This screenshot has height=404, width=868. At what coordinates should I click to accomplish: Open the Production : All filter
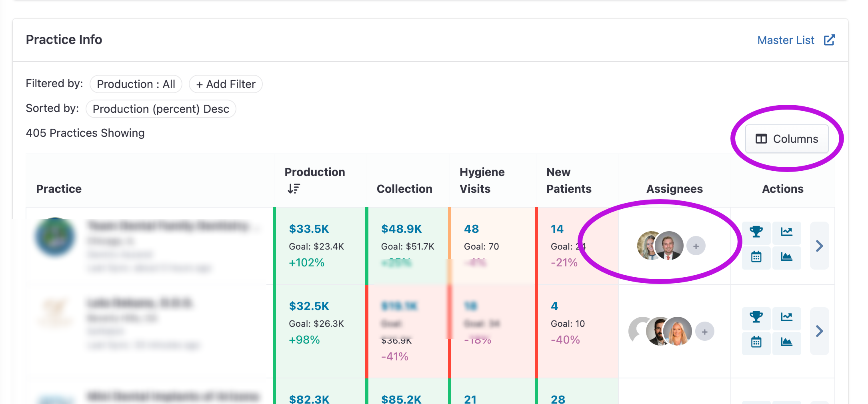136,84
